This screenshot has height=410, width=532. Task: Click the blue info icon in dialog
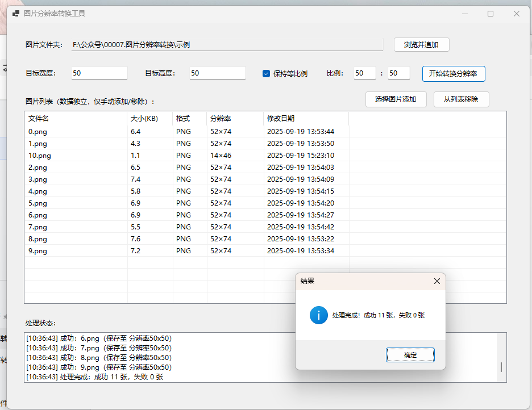(319, 315)
